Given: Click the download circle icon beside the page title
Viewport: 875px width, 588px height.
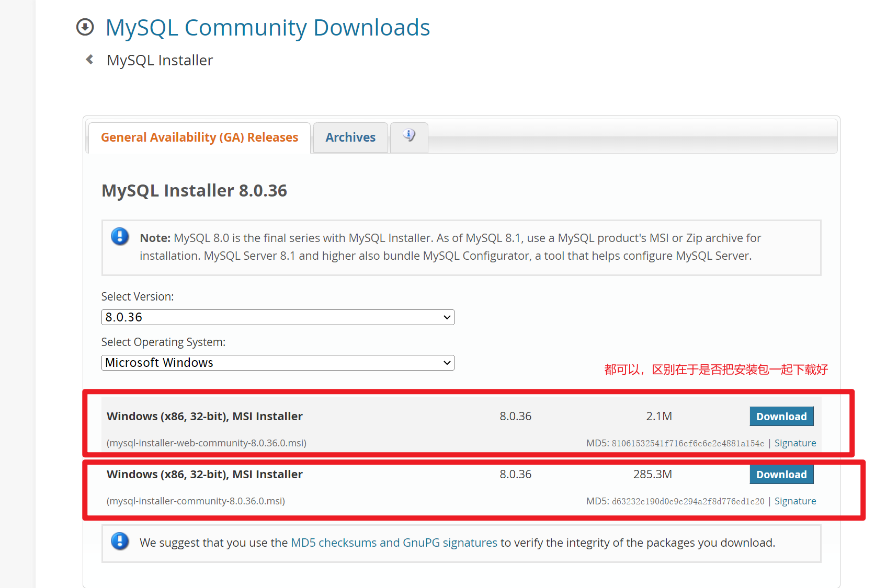Looking at the screenshot, I should tap(85, 27).
